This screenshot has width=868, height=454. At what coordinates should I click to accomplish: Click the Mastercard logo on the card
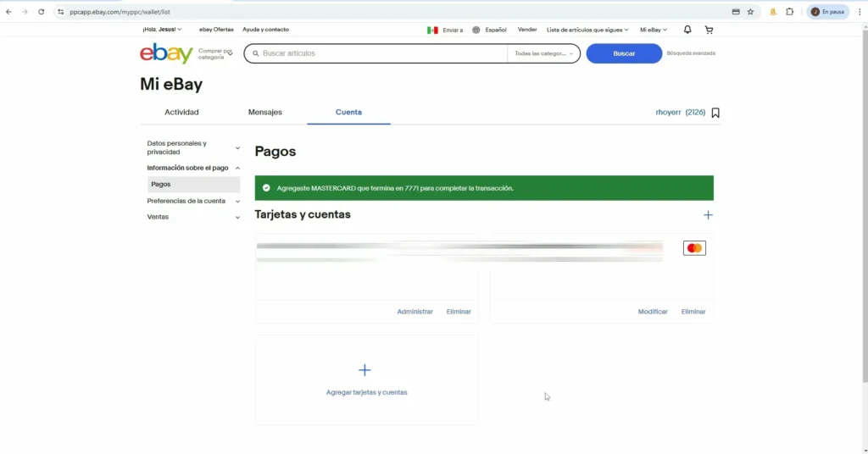click(x=694, y=248)
